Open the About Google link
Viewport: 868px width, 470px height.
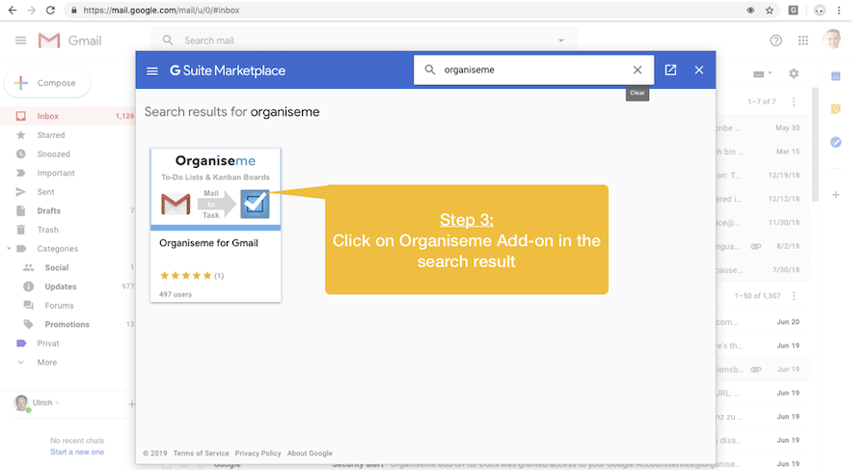[310, 454]
